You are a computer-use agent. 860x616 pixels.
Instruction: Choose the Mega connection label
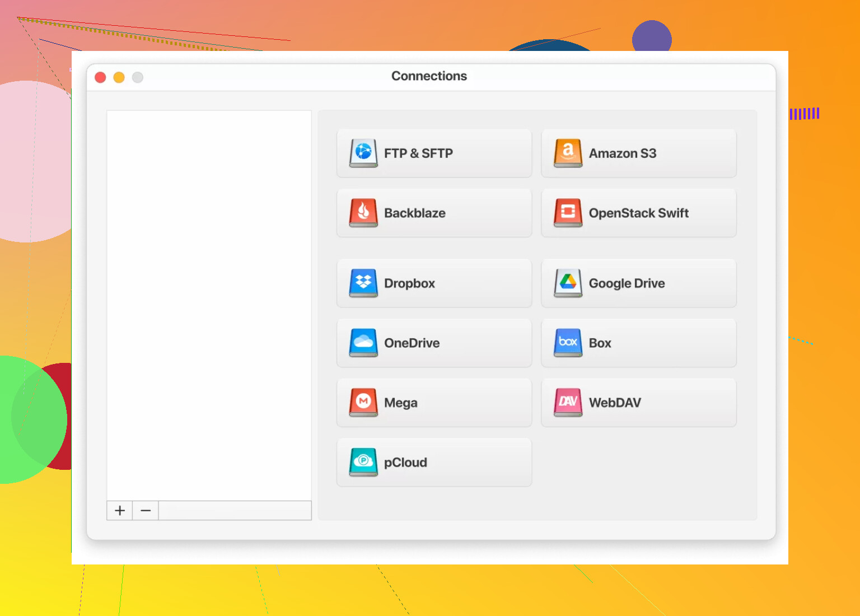coord(401,403)
